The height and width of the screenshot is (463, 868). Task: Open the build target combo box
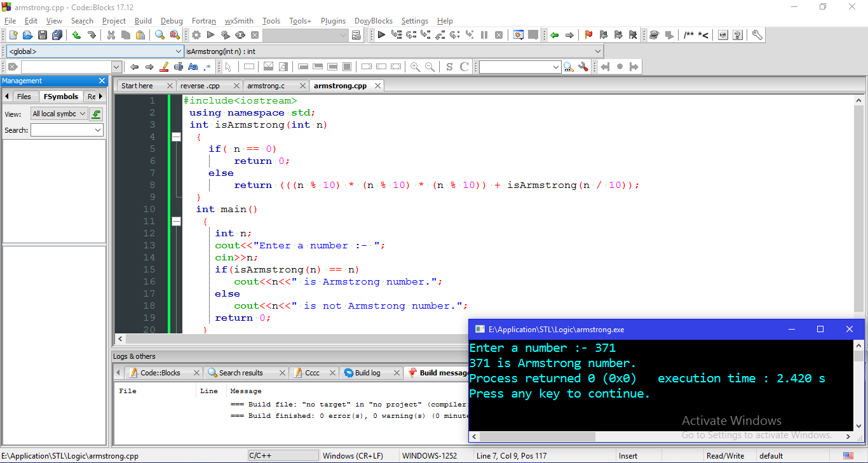[x=305, y=35]
